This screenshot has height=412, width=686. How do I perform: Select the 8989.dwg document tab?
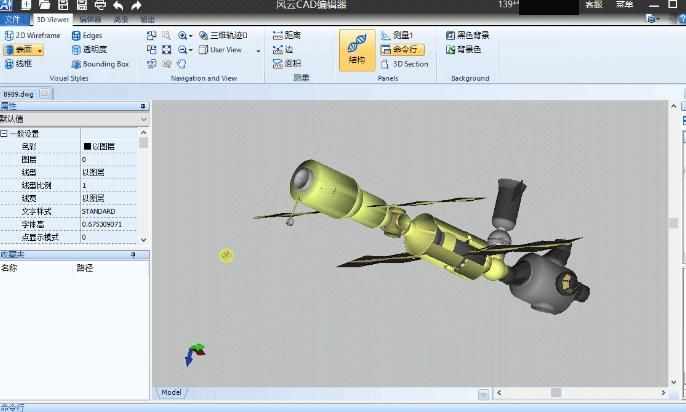coord(18,94)
